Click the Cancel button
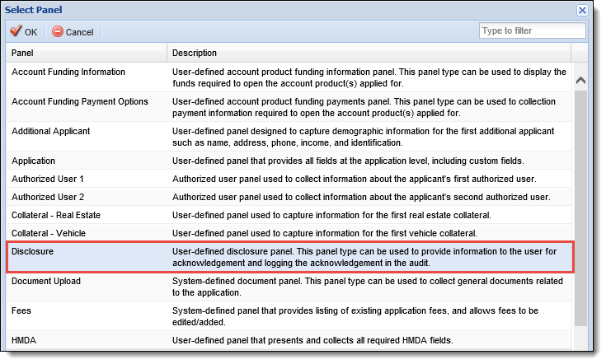The width and height of the screenshot is (606, 364). (73, 31)
